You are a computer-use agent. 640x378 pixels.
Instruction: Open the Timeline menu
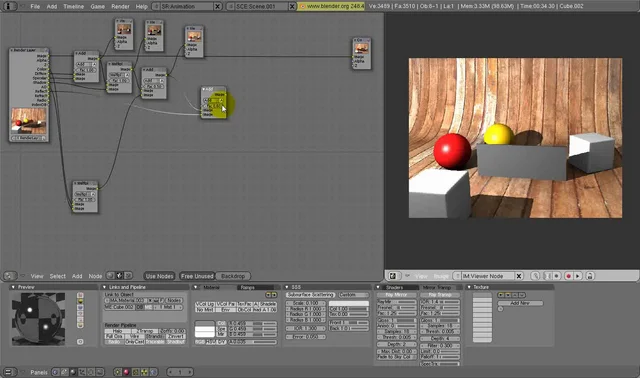73,6
